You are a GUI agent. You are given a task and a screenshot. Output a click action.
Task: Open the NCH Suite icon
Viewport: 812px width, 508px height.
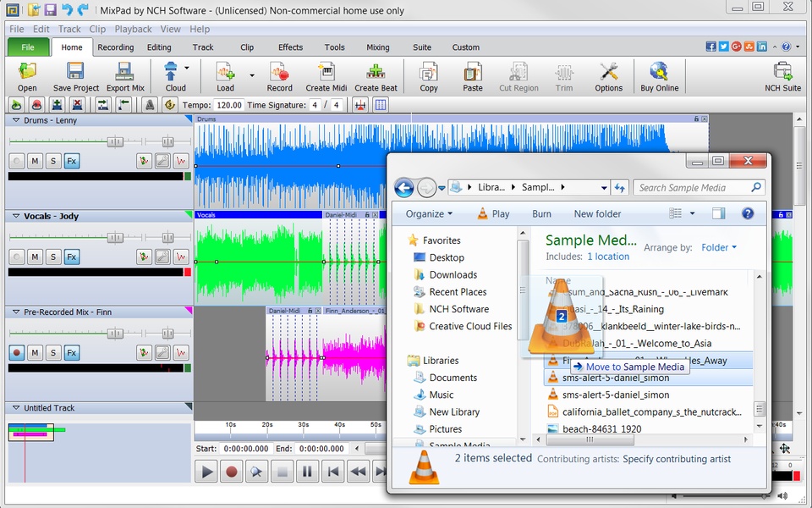click(x=782, y=76)
